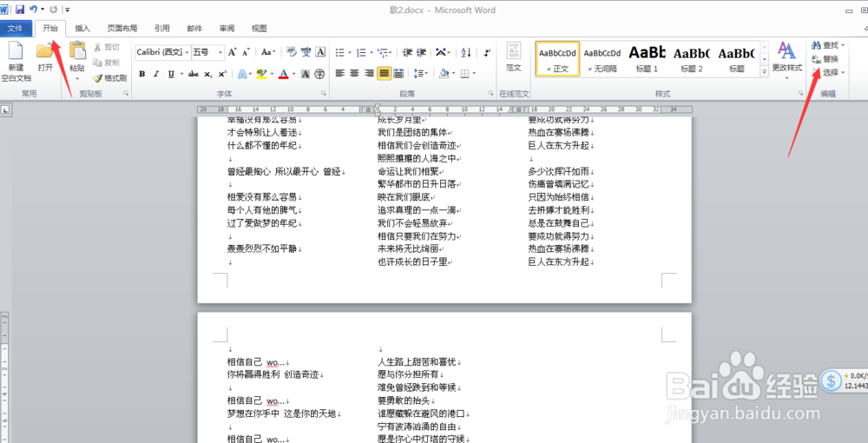The image size is (868, 443).
Task: Click the Find button
Action: [x=828, y=45]
